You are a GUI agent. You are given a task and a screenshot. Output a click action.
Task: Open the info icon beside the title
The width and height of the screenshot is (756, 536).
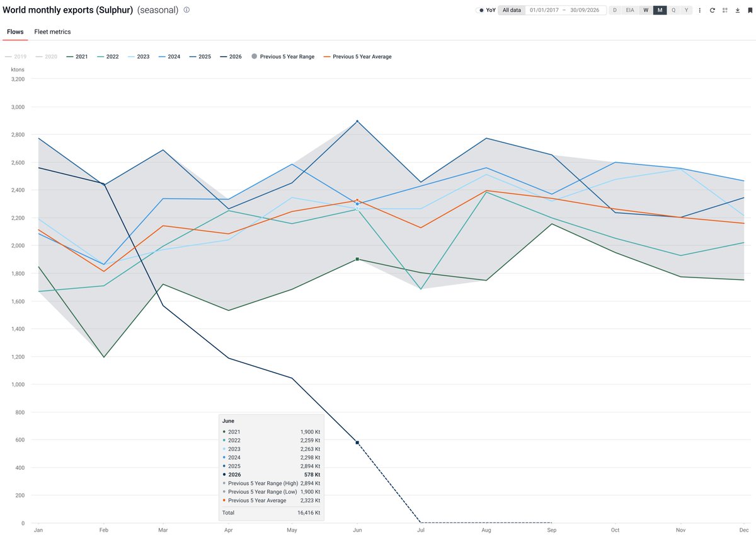tap(186, 10)
